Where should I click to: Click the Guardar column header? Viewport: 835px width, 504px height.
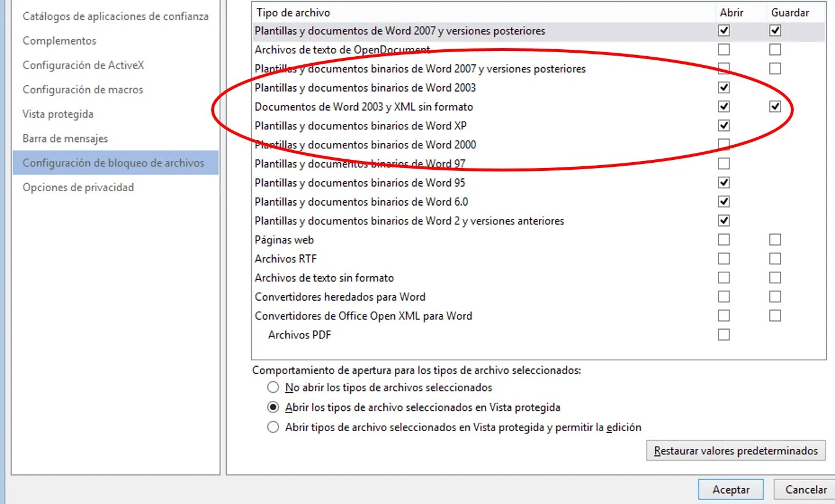(790, 12)
